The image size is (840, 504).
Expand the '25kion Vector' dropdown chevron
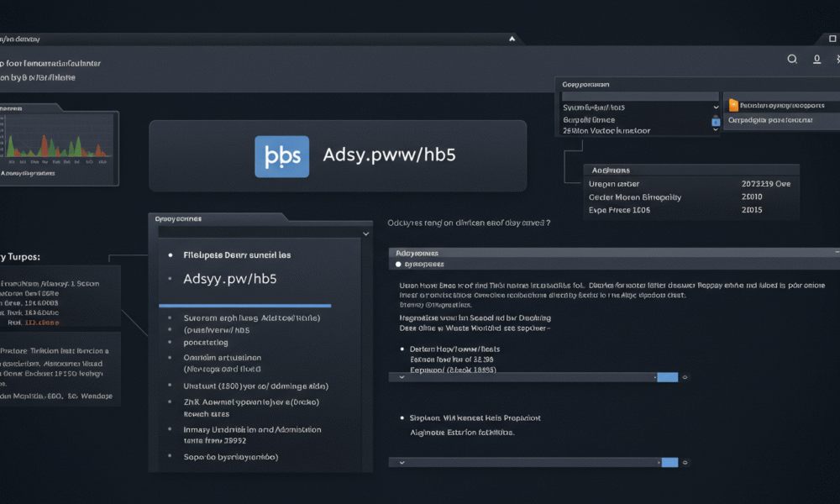point(716,131)
